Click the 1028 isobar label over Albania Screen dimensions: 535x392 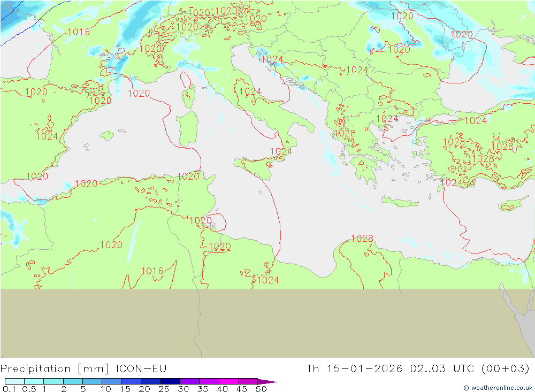click(345, 133)
